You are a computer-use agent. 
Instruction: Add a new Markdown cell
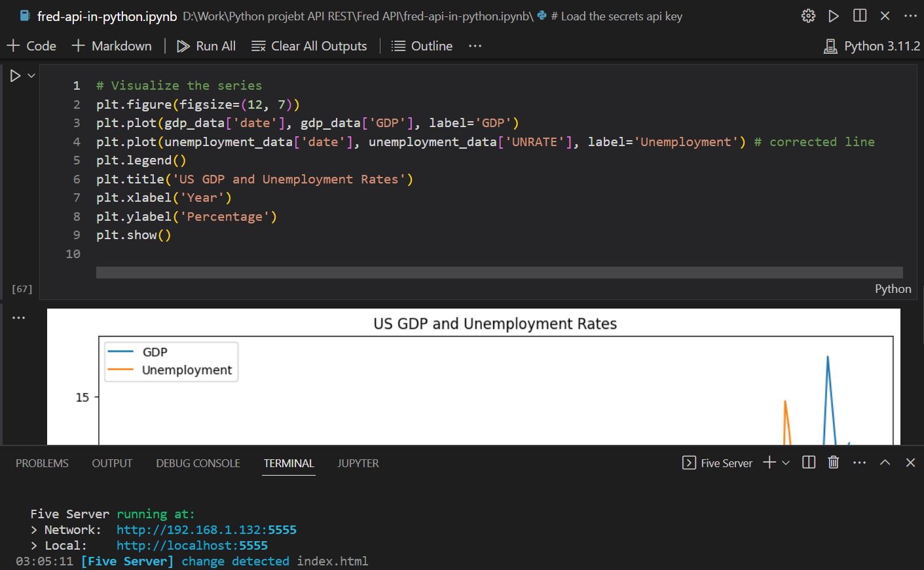(x=112, y=46)
